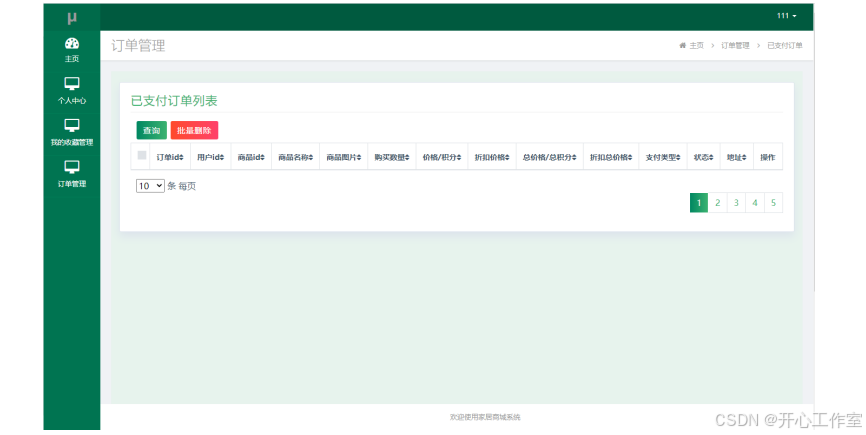This screenshot has height=435, width=866.
Task: Click the 查询 search button
Action: coord(151,130)
